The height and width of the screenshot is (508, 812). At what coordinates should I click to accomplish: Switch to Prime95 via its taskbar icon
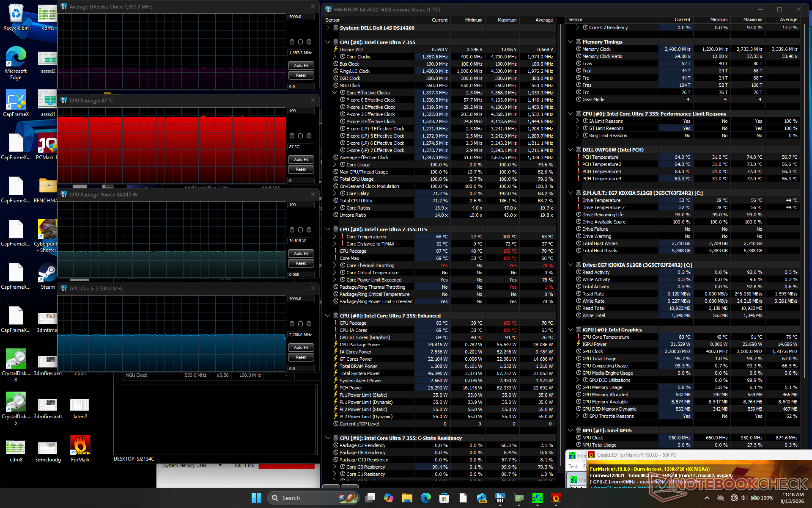(538, 498)
